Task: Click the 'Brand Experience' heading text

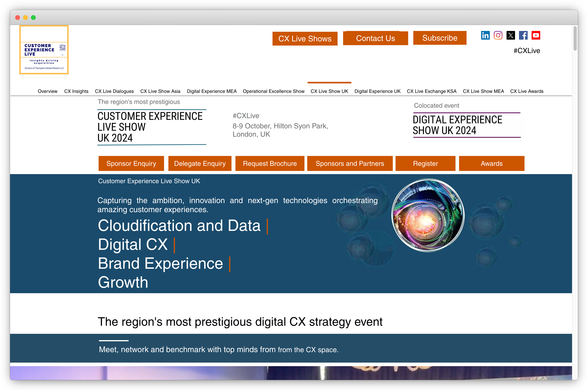Action: pos(161,263)
